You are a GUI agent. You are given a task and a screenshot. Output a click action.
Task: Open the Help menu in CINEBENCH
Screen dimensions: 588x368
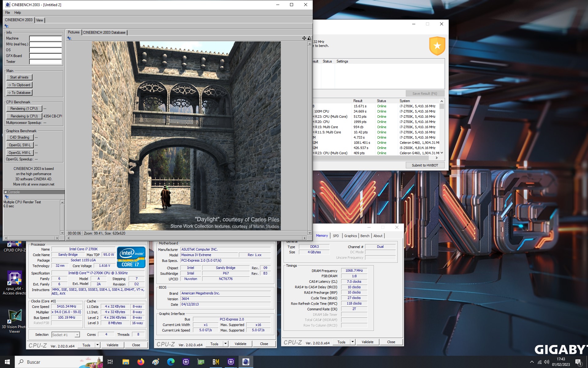(17, 13)
